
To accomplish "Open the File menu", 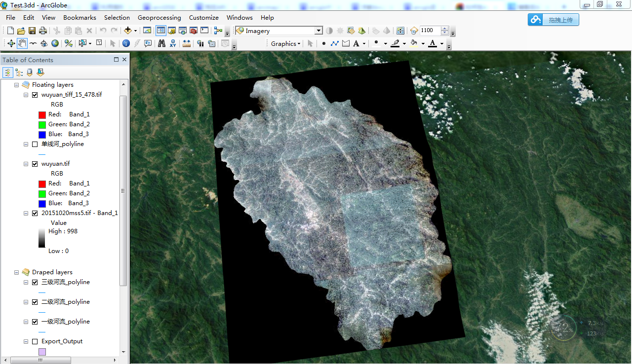I will (10, 17).
